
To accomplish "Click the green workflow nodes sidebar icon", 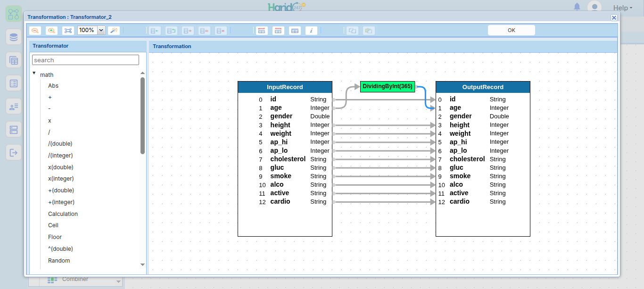I will click(14, 13).
